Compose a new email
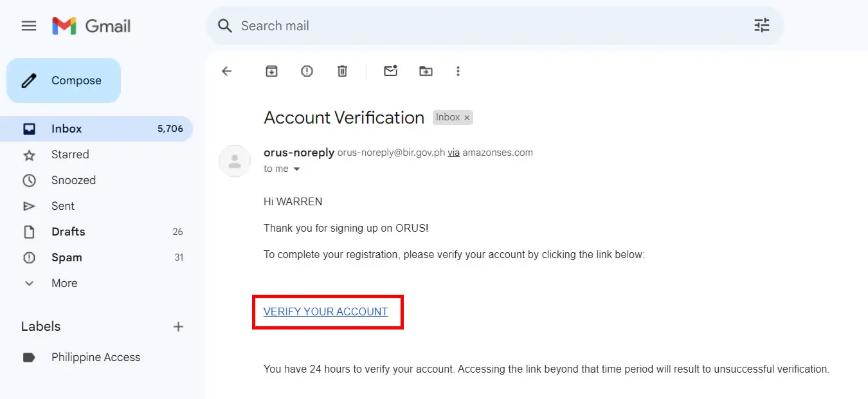Image resolution: width=868 pixels, height=399 pixels. click(x=64, y=80)
